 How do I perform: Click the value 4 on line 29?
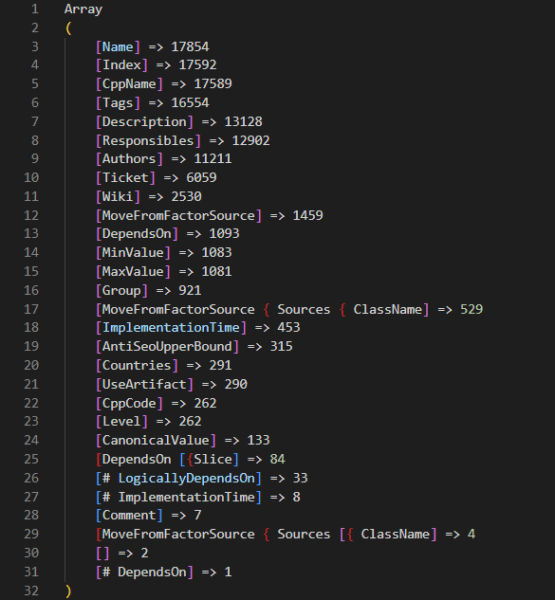click(471, 534)
